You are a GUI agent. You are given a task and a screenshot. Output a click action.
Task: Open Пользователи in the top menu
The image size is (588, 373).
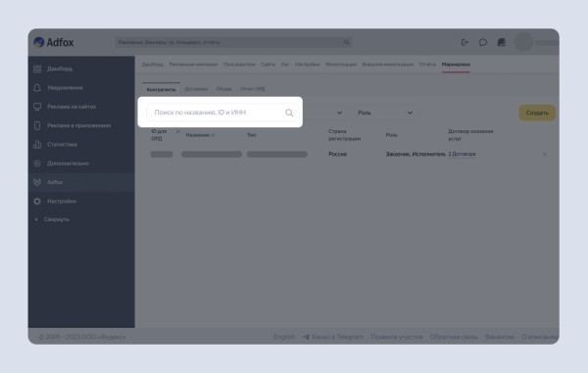[239, 65]
